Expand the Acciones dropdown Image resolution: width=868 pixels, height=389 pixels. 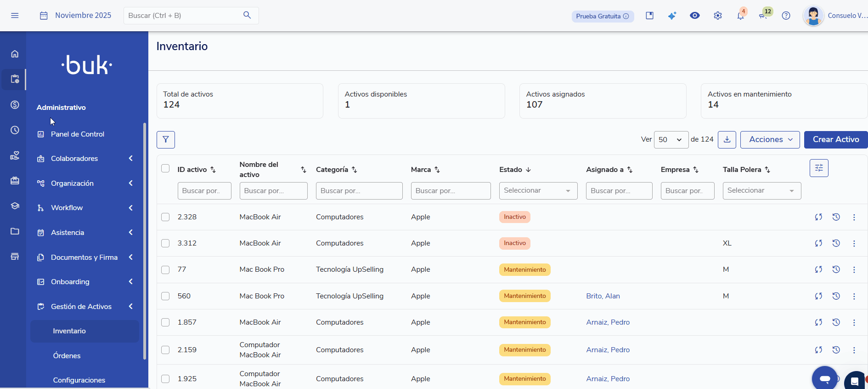pos(770,140)
